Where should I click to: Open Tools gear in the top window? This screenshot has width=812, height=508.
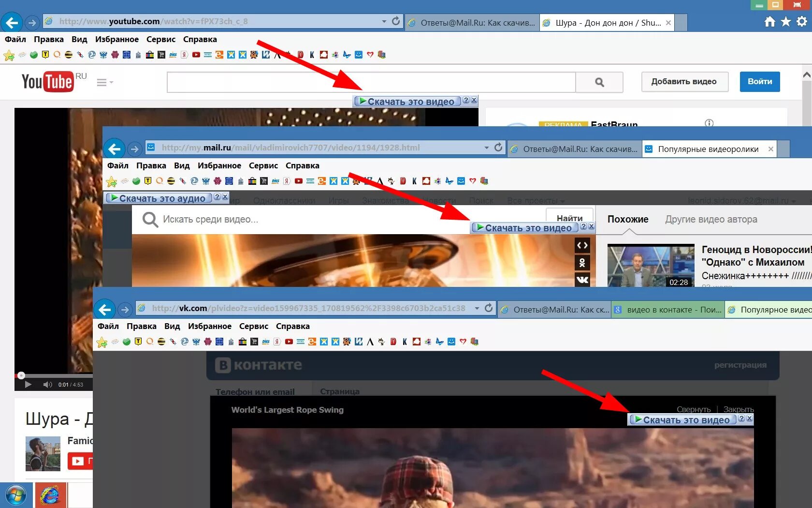[802, 21]
